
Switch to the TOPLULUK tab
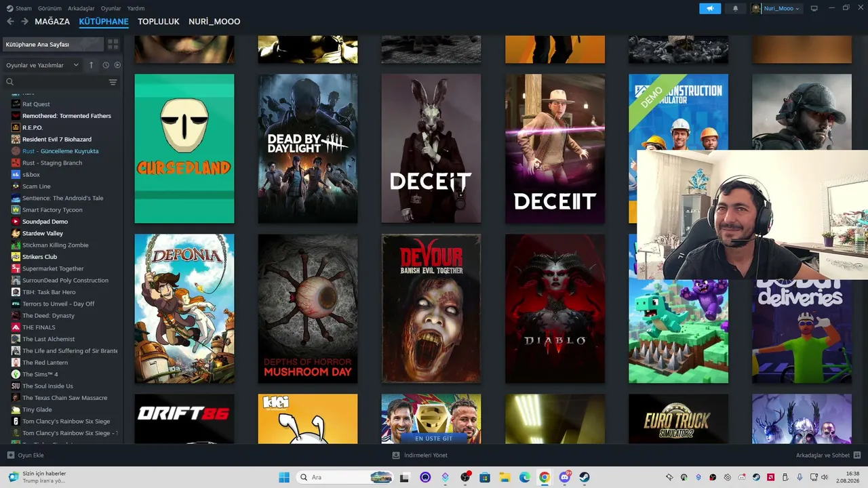[x=159, y=22]
